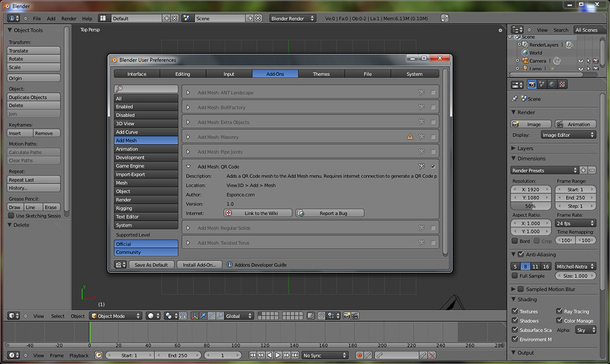Switch to the Interface preferences tab
This screenshot has width=610, height=364.
tap(137, 74)
